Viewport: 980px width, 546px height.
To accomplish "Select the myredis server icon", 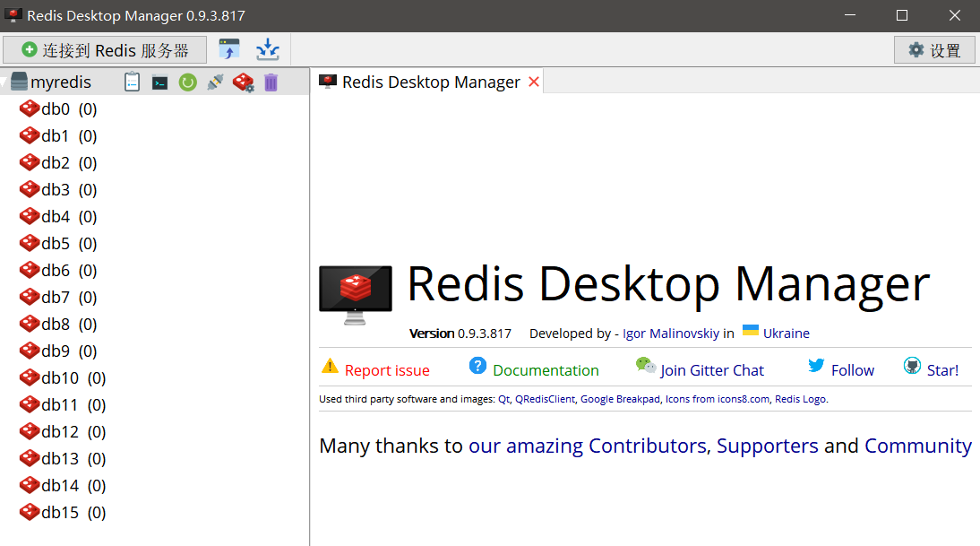I will [x=20, y=82].
